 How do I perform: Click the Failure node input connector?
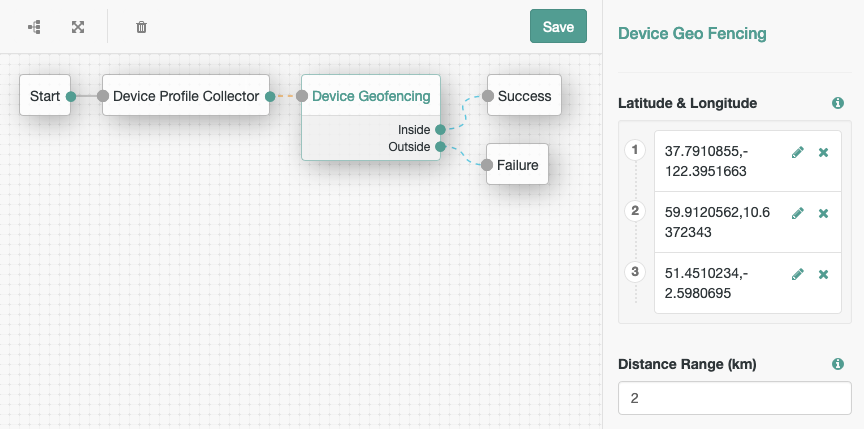(487, 165)
